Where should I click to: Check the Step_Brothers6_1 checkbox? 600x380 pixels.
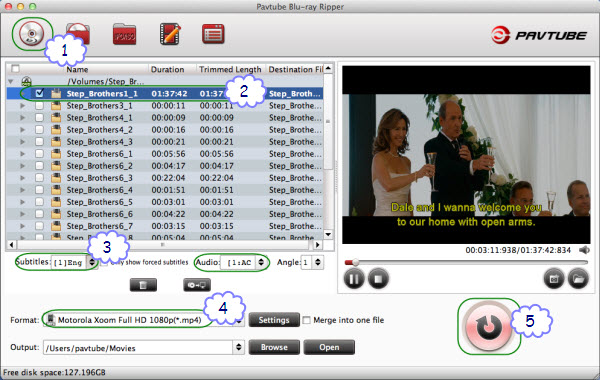pos(39,154)
